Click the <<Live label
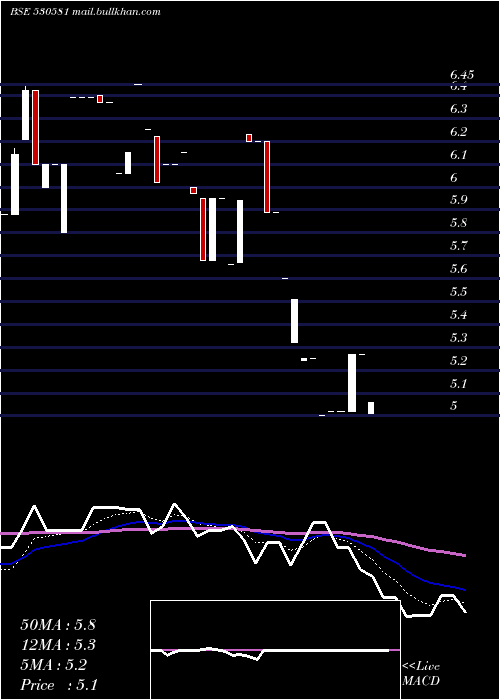500x700 pixels. 421,667
